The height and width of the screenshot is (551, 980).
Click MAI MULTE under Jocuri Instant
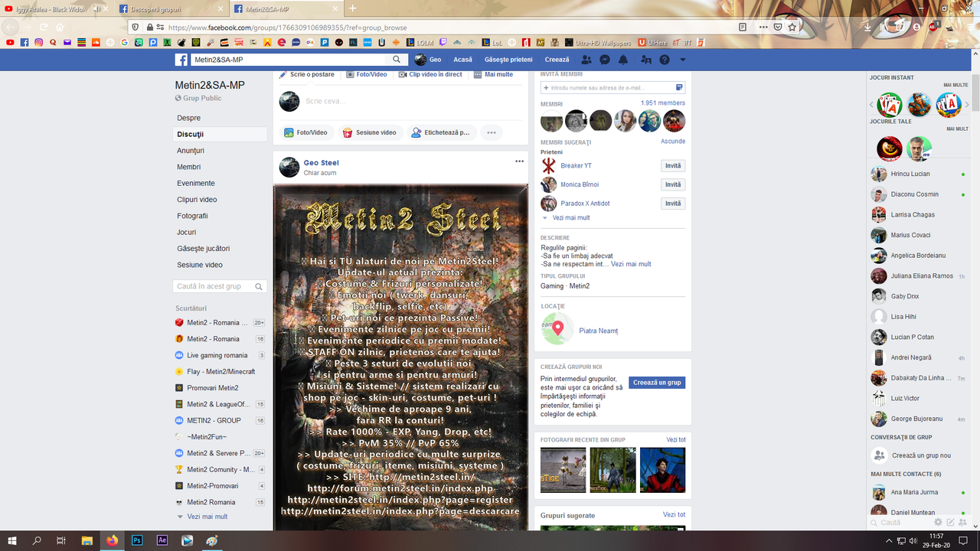pos(956,85)
